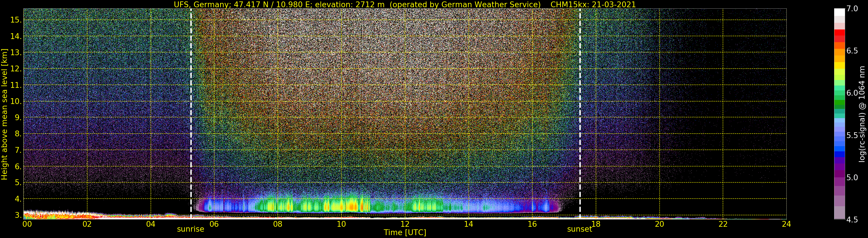Image resolution: width=868 pixels, height=238 pixels.
Task: Click the 'log(rc-signal) @ 1064 nm' colorbar label
Action: [862, 114]
